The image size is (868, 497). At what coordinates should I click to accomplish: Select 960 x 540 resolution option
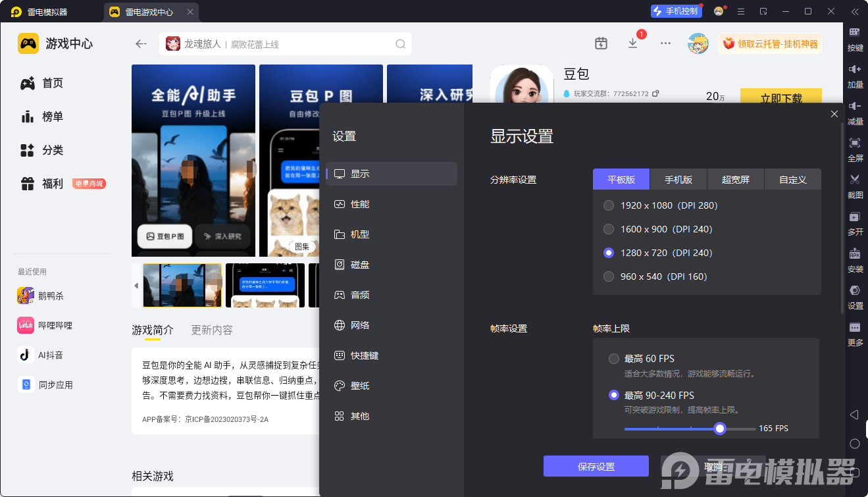pyautogui.click(x=609, y=276)
